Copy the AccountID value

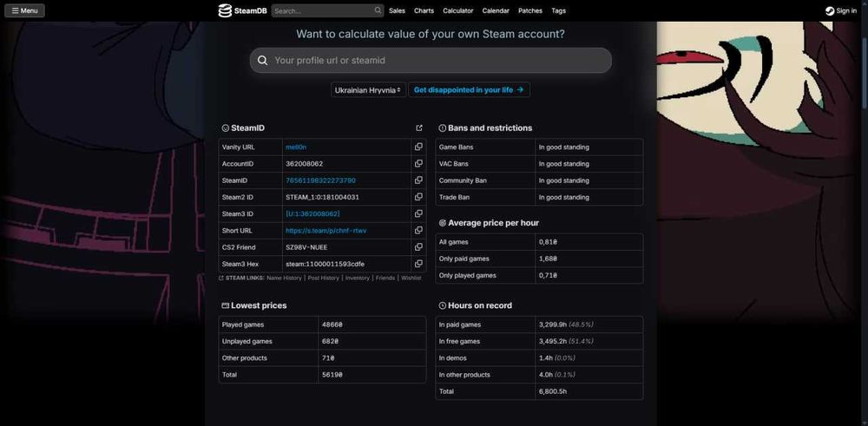418,163
